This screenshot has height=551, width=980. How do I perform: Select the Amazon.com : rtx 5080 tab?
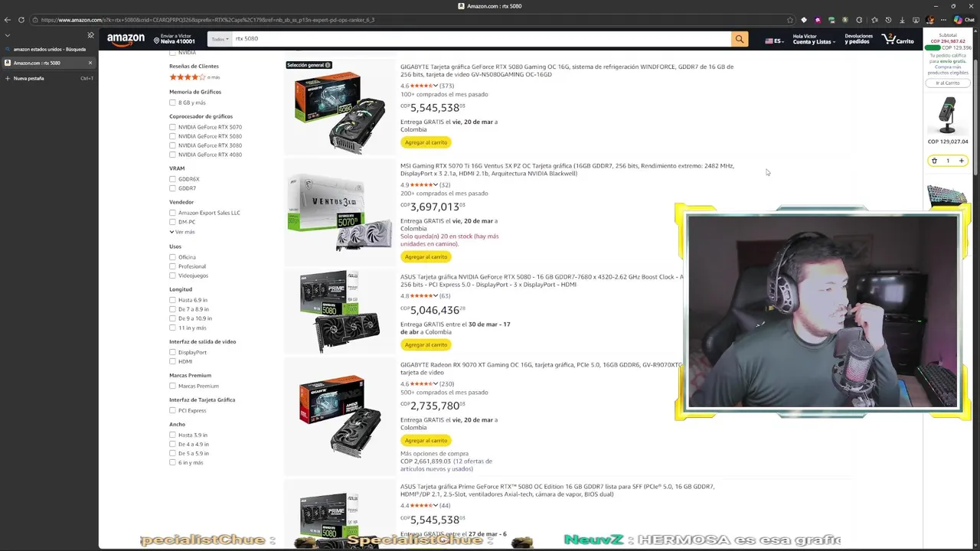coord(48,63)
